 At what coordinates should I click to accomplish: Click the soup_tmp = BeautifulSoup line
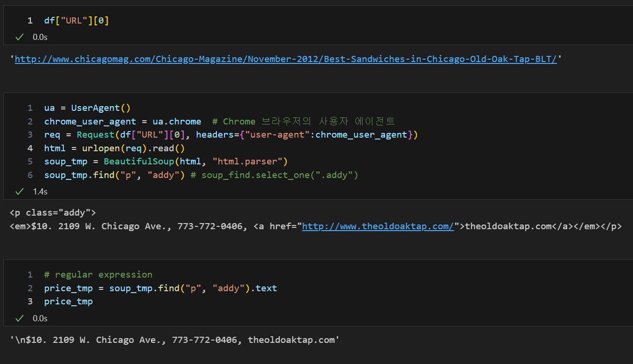point(166,162)
